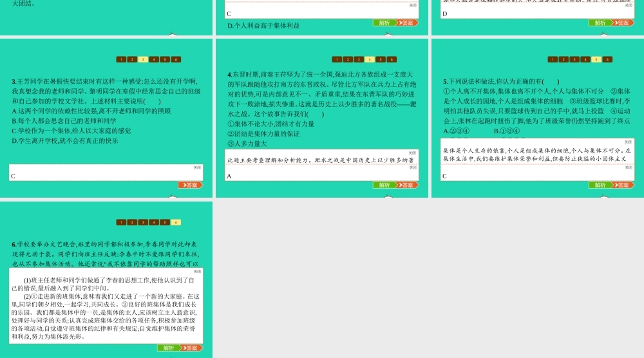Go to tab 6 on question 5 slide
The image size is (644, 358).
(607, 59)
